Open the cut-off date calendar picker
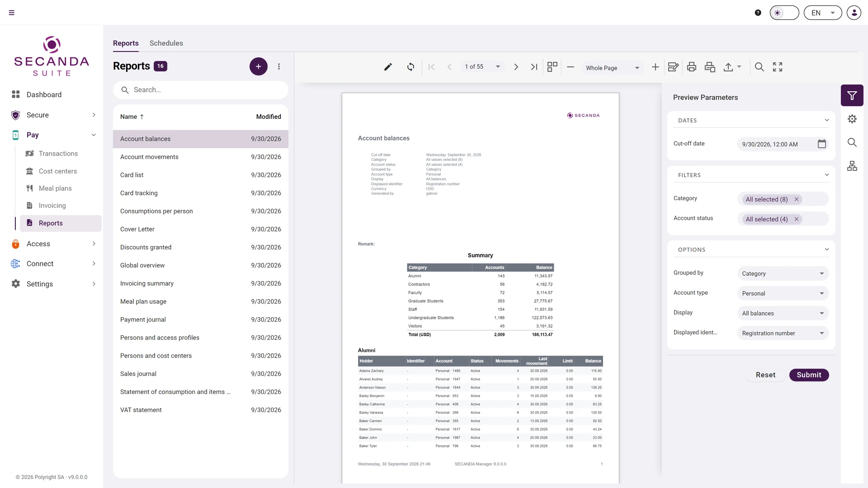 [x=821, y=144]
